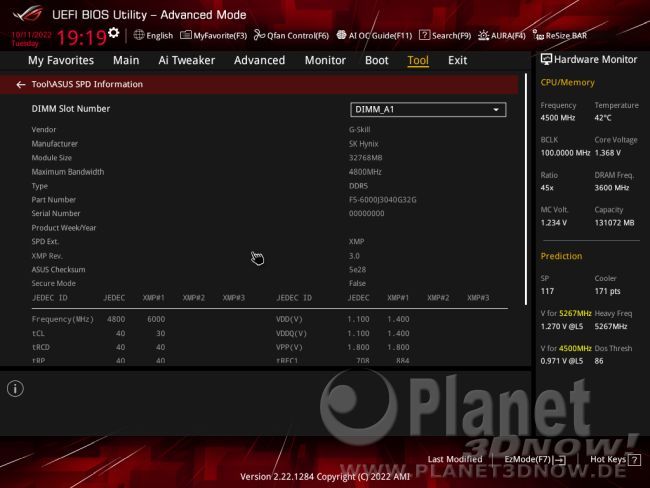
Task: Select the Tool tab
Action: (418, 61)
